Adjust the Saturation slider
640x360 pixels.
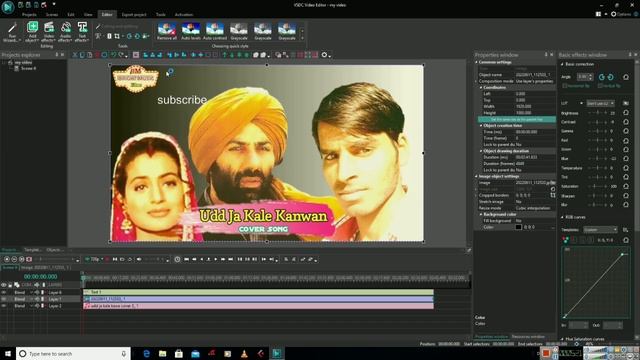click(x=598, y=186)
